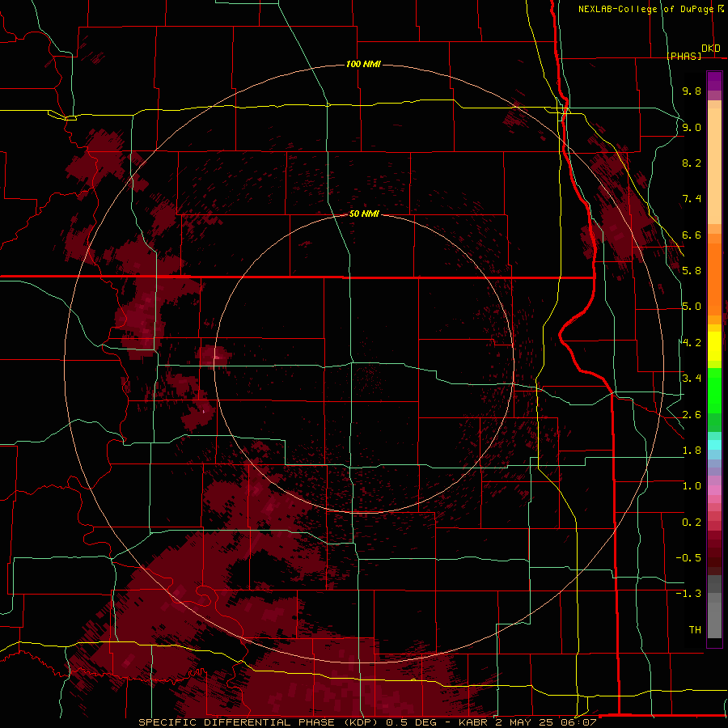Click the TH threshold label on legend
728x728 pixels.
tap(695, 630)
